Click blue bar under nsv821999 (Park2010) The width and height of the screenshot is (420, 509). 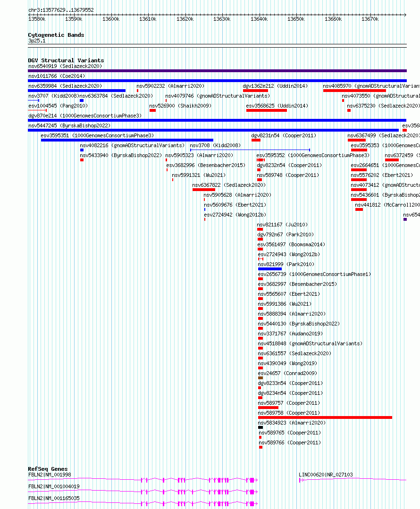tap(270, 269)
